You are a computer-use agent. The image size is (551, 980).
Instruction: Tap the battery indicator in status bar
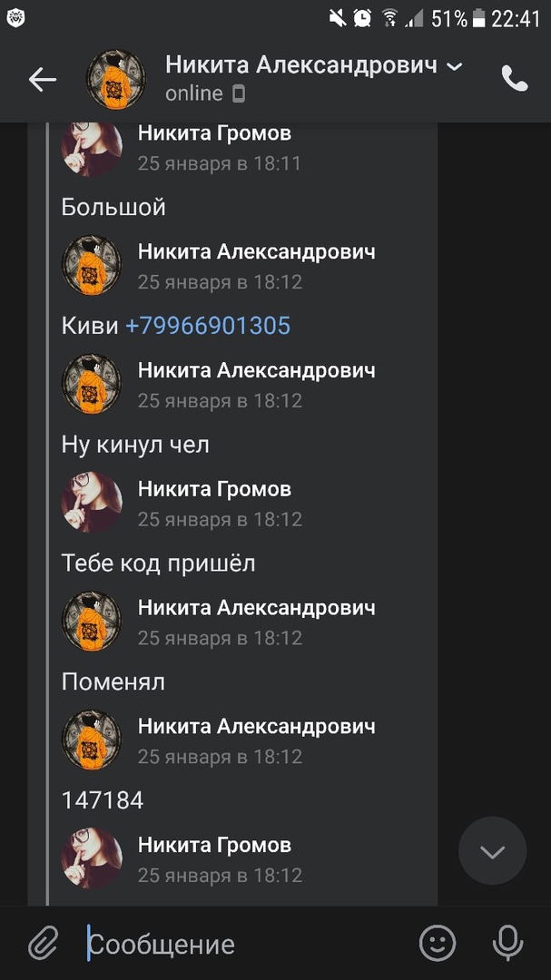(x=479, y=18)
